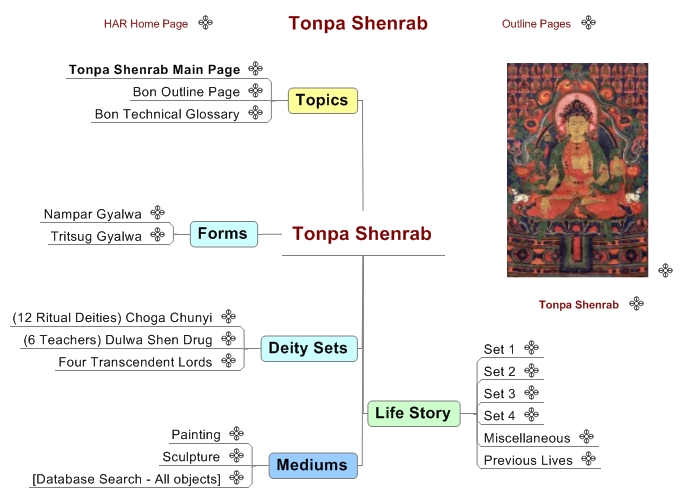Click the link icon beside Set 4
687x497 pixels.
[x=531, y=414]
